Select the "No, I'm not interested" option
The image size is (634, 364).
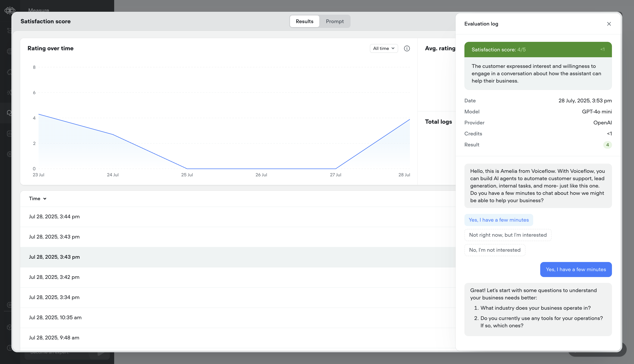click(x=494, y=250)
